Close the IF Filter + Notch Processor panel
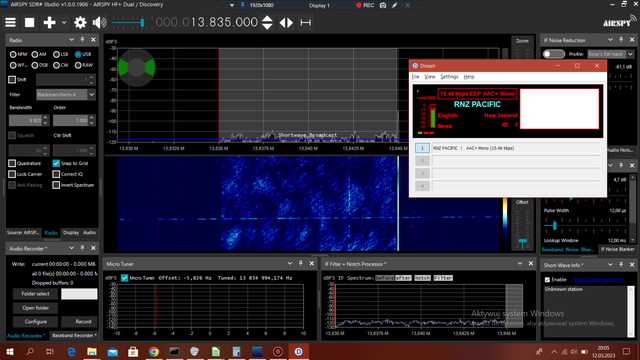This screenshot has height=360, width=640. click(x=531, y=263)
